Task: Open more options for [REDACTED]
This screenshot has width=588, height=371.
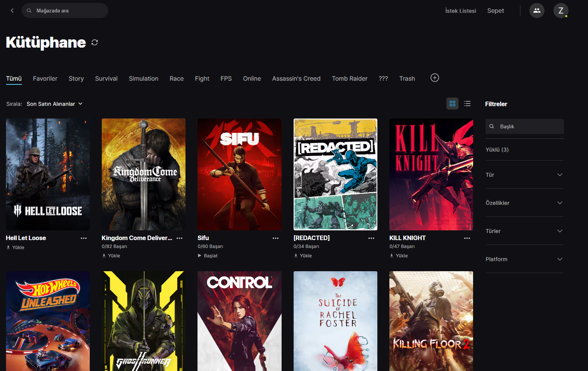Action: coord(371,238)
